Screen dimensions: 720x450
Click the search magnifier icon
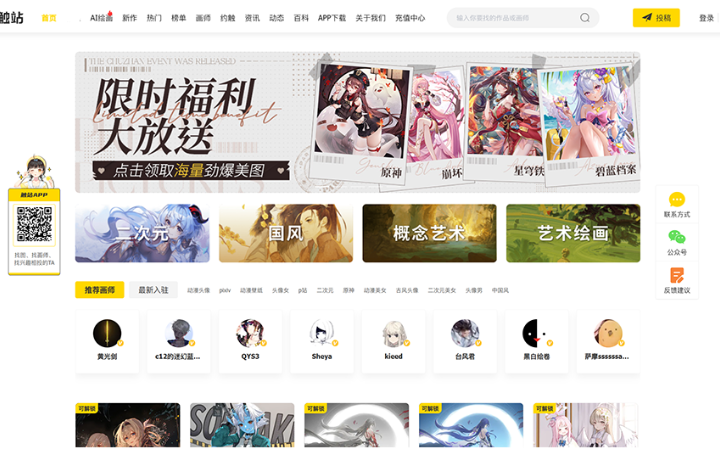(585, 18)
